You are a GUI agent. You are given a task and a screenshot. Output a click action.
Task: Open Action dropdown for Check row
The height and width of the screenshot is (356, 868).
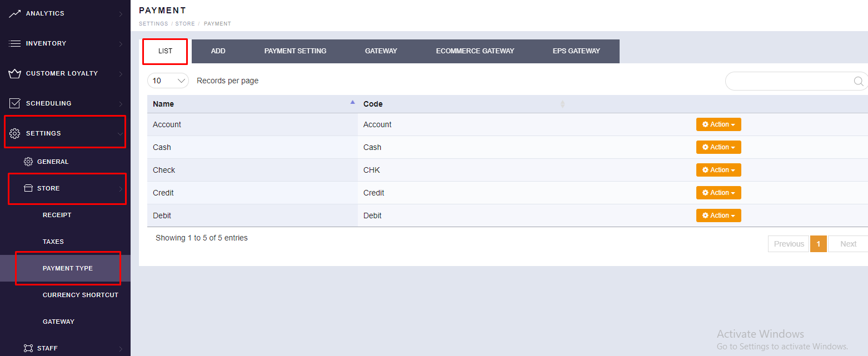coord(718,170)
